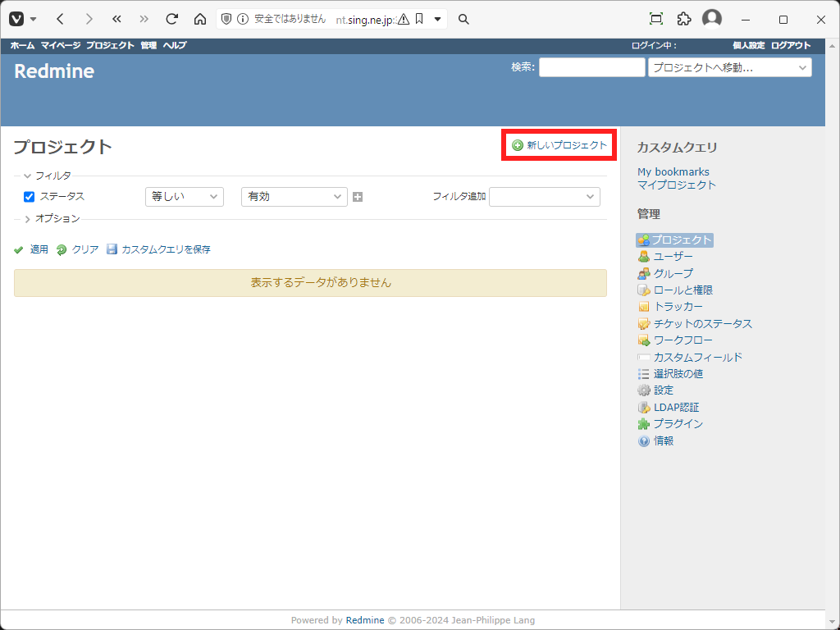Open the extensions puzzle icon

pyautogui.click(x=684, y=19)
